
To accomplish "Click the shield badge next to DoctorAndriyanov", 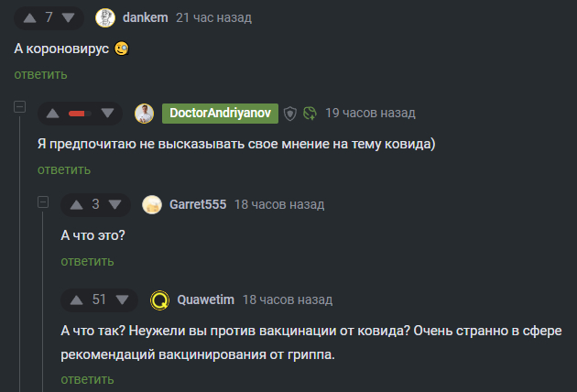I will 290,114.
